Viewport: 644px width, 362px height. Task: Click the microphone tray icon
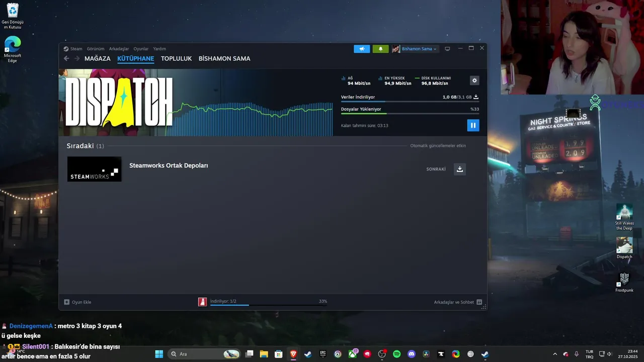577,354
